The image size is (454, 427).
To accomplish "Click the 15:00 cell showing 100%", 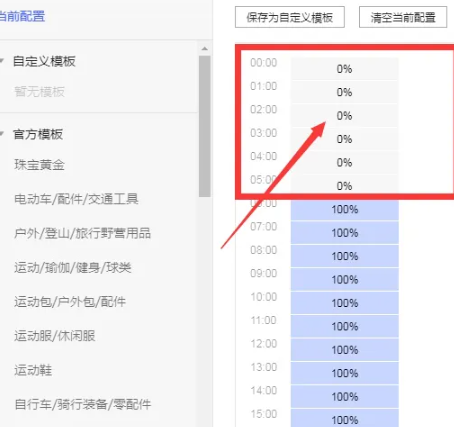I will click(345, 418).
